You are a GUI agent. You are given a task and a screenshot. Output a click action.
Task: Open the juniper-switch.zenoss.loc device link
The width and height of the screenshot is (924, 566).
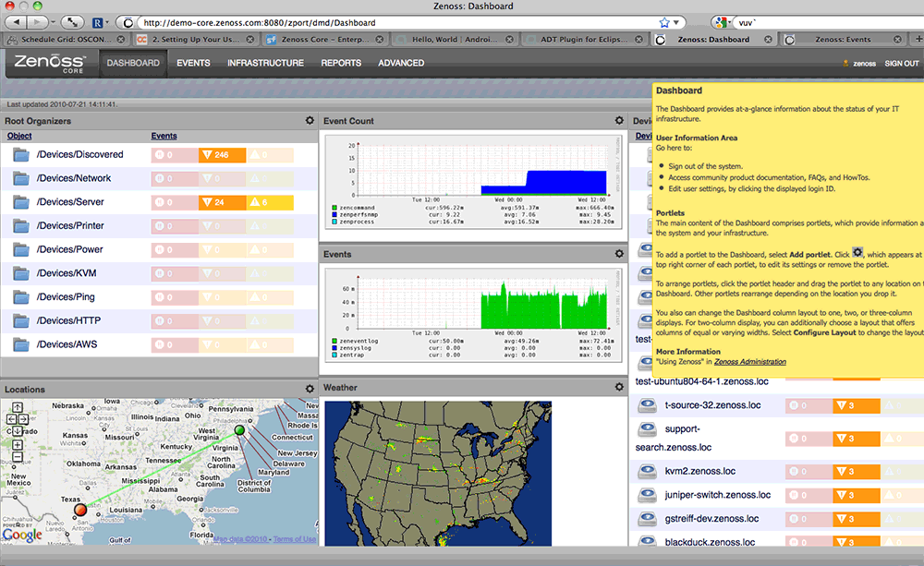point(718,495)
